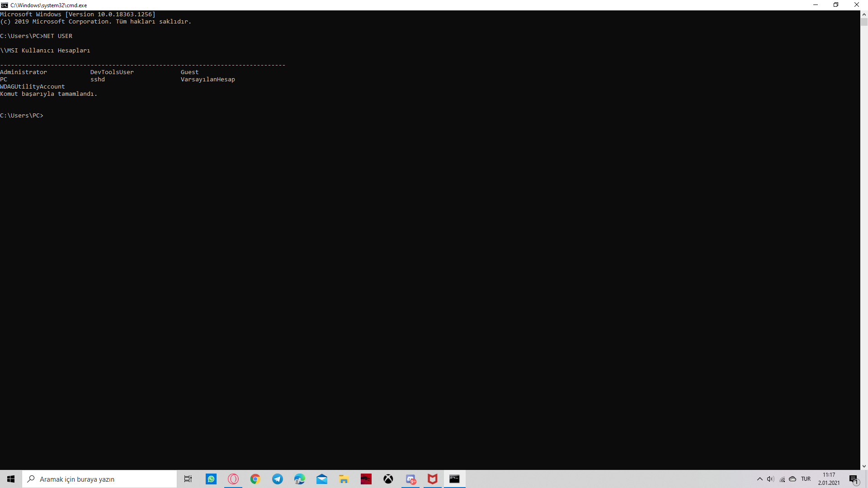
Task: Open File Explorer from the taskbar
Action: [344, 479]
